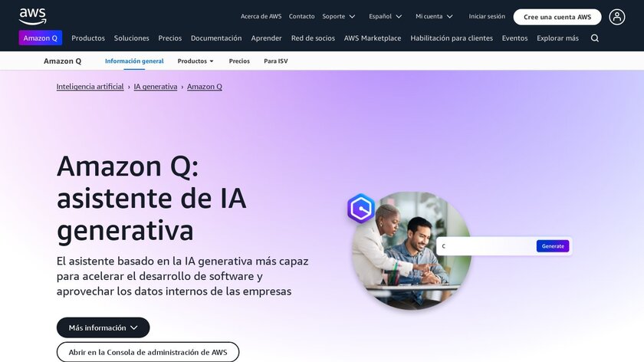Open Red de socios menu

tap(313, 38)
